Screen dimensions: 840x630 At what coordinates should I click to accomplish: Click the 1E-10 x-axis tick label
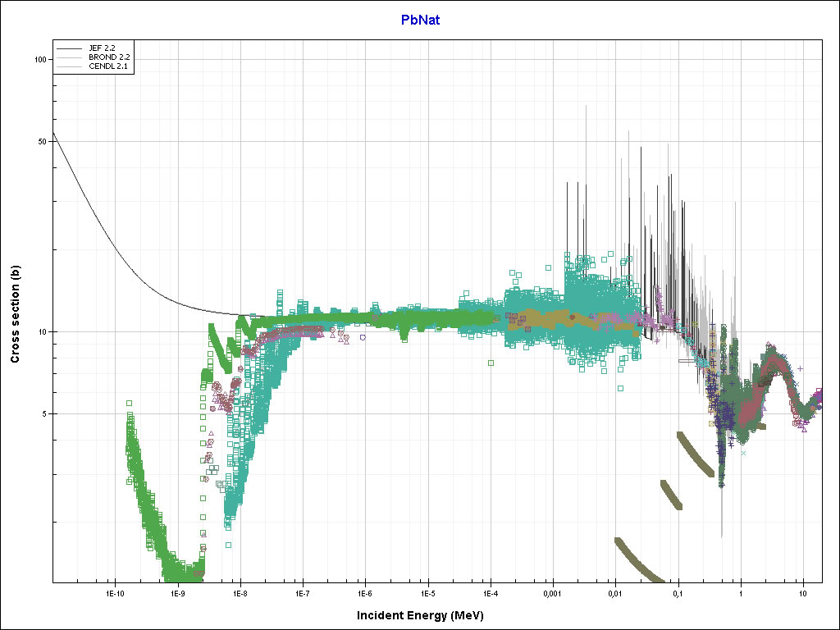115,592
